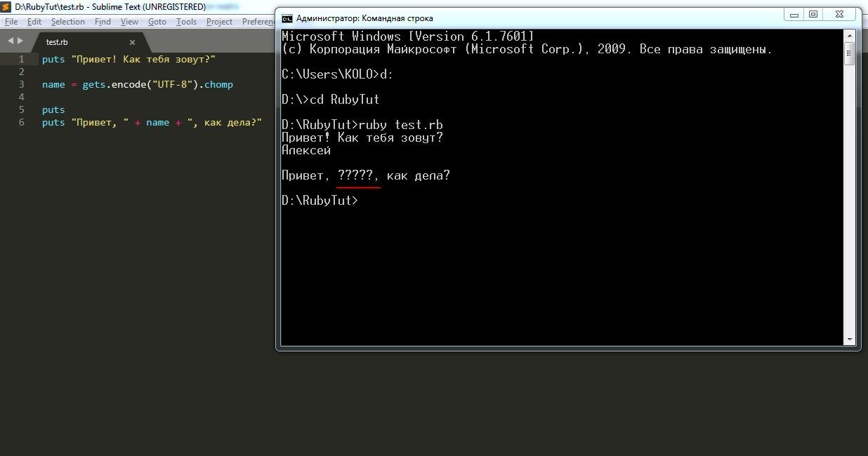Click the "Алексей" input in console
Screen dimensions: 868x456
pyautogui.click(x=306, y=150)
